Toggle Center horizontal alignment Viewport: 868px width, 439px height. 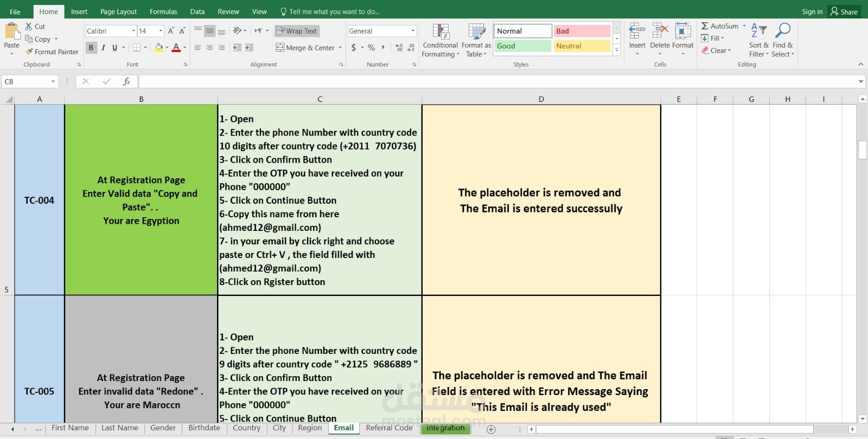coord(209,48)
